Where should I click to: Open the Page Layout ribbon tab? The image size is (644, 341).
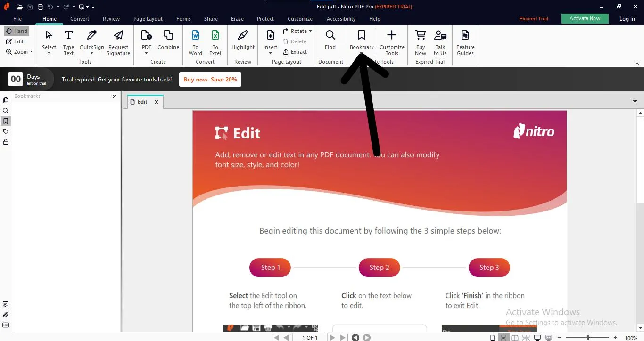[x=148, y=19]
